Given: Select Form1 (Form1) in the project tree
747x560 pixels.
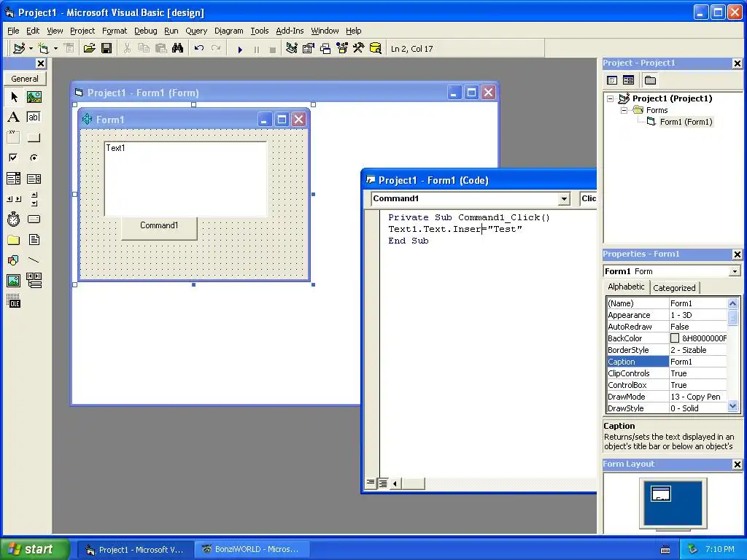Looking at the screenshot, I should [686, 122].
